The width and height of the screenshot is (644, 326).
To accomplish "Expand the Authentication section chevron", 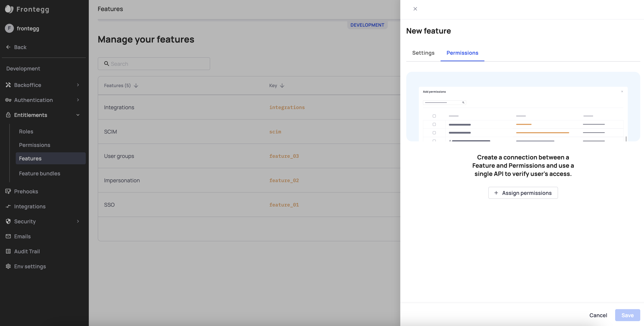I will [78, 100].
